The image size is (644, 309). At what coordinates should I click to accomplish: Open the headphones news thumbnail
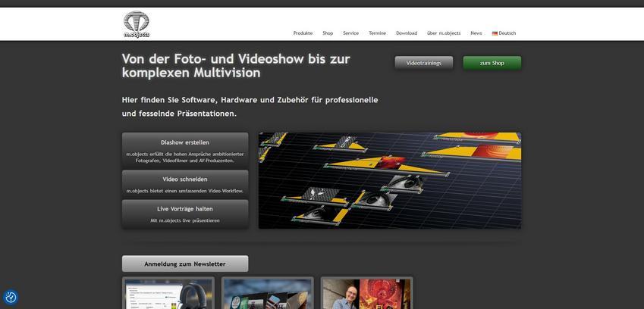(x=168, y=293)
